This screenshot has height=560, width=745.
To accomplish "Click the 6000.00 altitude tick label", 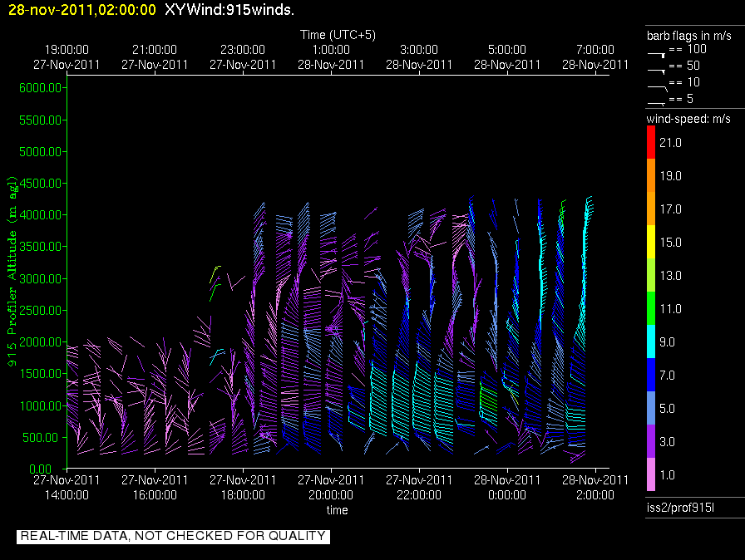I will pyautogui.click(x=41, y=88).
